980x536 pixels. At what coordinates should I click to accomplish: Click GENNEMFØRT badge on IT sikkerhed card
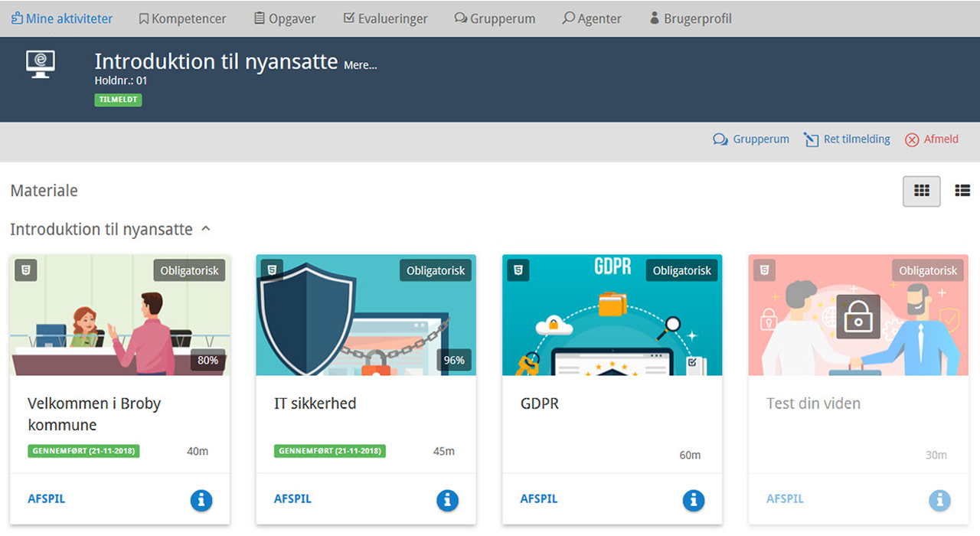coord(330,451)
